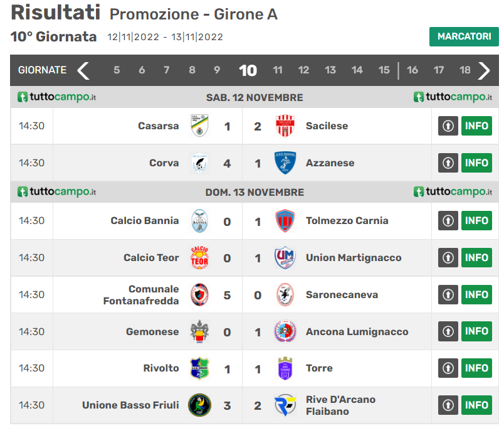This screenshot has width=504, height=428.
Task: Click the Casarsa team logo
Action: (x=200, y=126)
